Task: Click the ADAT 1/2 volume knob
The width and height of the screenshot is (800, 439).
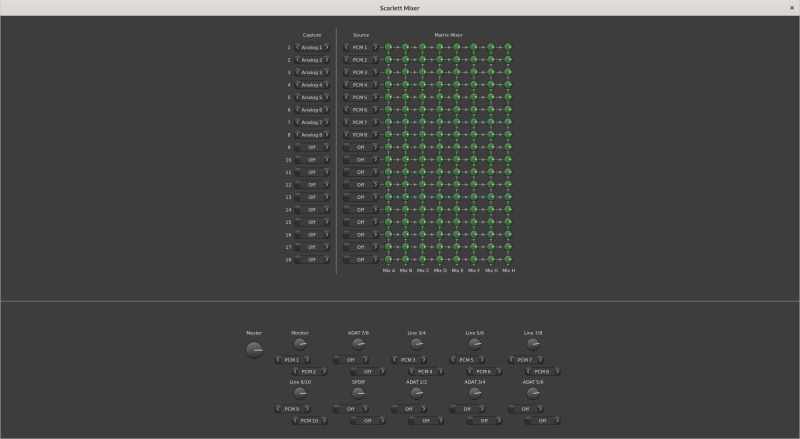Action: pos(416,394)
